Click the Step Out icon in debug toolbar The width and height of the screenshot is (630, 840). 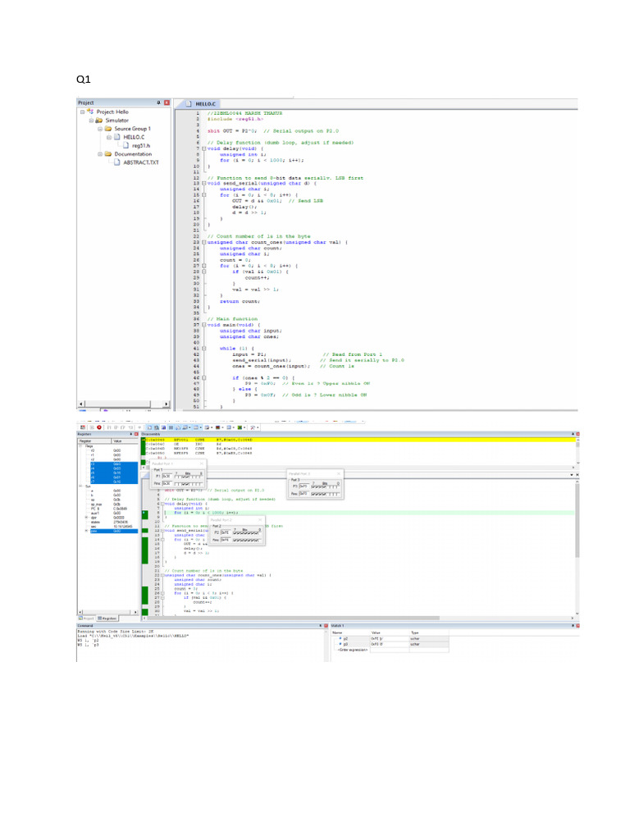pyautogui.click(x=123, y=427)
